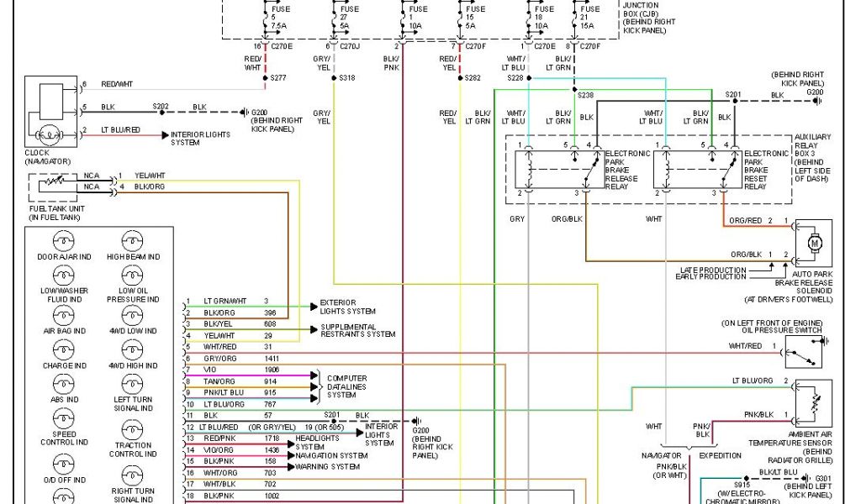Click the Electronic Park Brake Reset Relay label

click(766, 171)
